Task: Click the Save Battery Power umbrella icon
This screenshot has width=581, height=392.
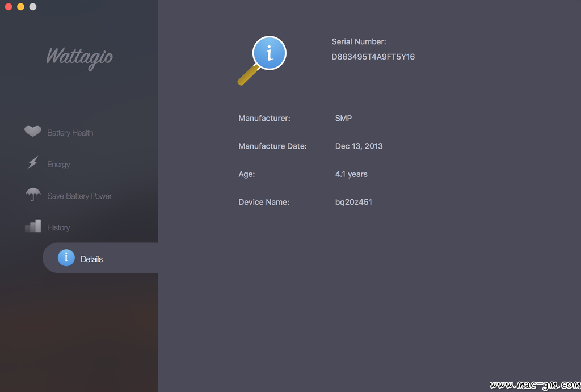Action: click(x=33, y=194)
